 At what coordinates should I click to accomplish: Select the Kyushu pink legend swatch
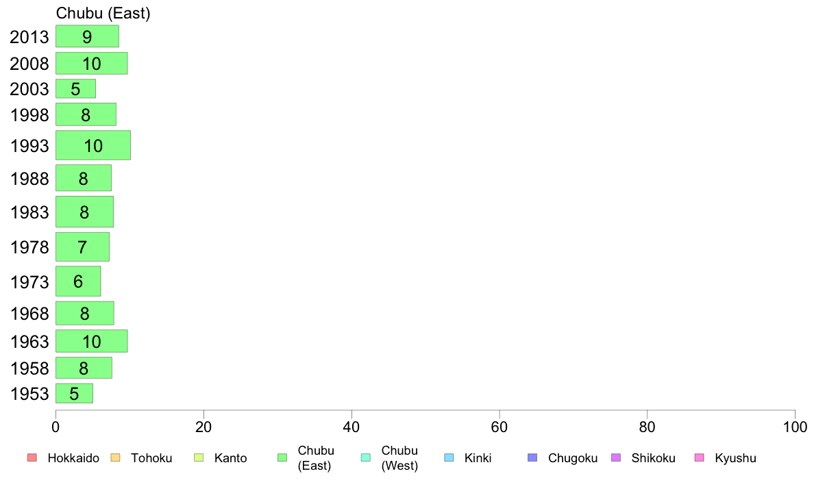point(700,458)
